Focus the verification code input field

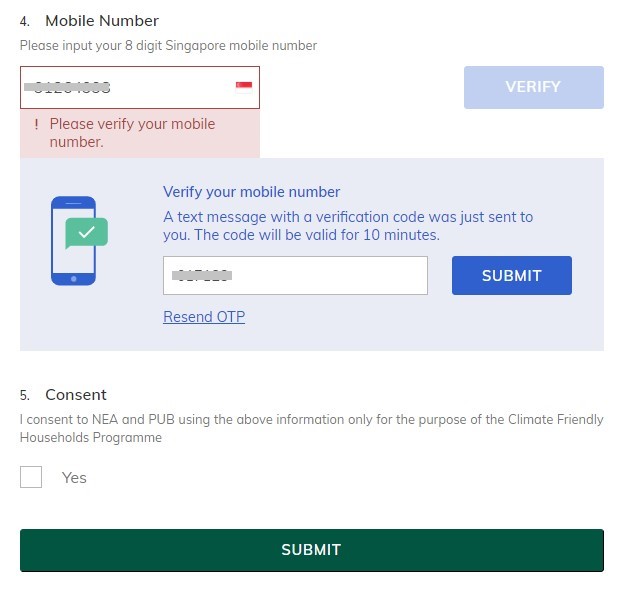(295, 275)
